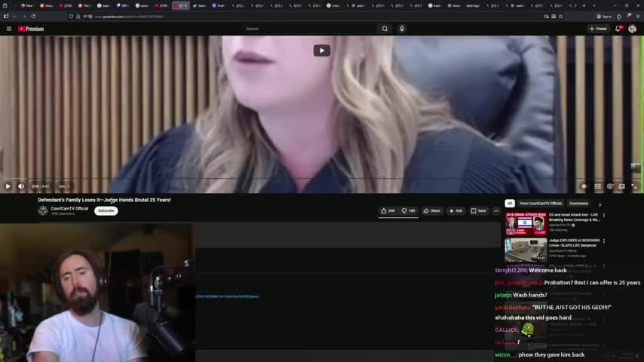The width and height of the screenshot is (644, 362).
Task: Type in the YouTube search field
Action: [309, 29]
